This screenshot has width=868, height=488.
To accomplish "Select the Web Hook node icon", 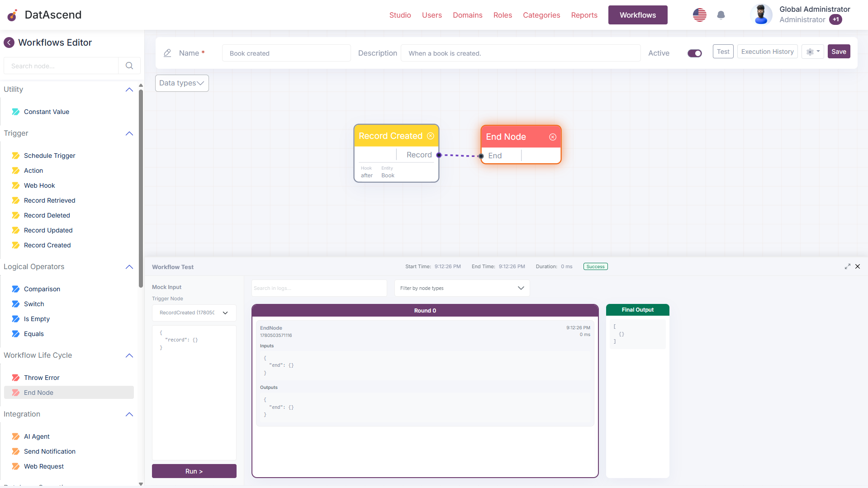I will 16,185.
